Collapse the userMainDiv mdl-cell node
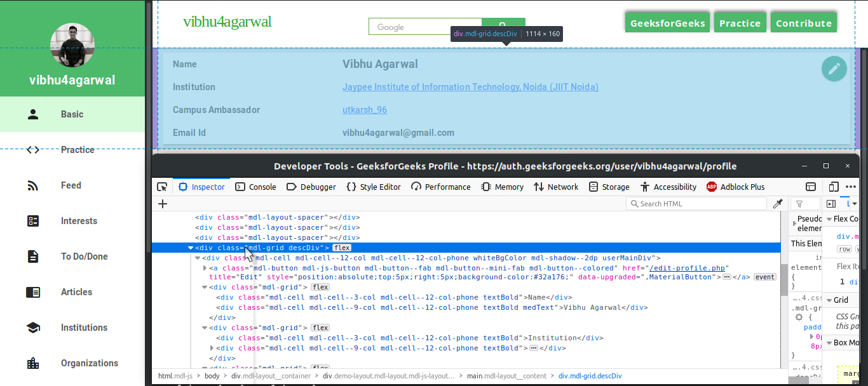This screenshot has height=386, width=868. coord(198,258)
